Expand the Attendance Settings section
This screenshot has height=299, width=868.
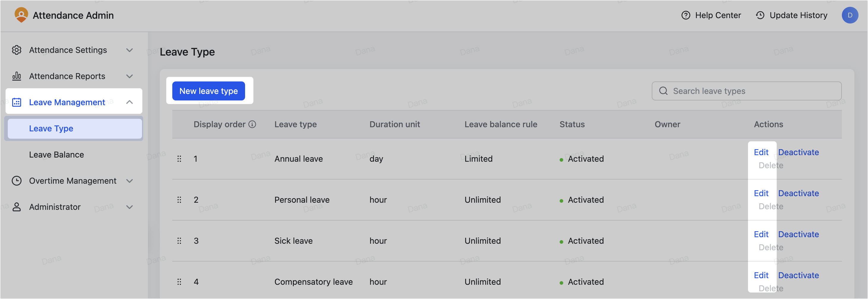tap(130, 50)
